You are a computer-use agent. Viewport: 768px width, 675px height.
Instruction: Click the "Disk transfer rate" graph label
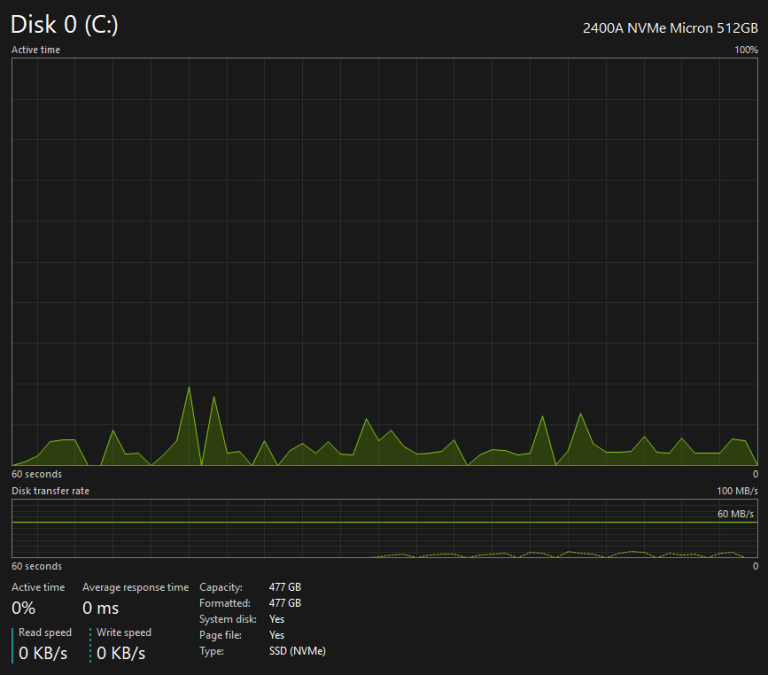[50, 491]
